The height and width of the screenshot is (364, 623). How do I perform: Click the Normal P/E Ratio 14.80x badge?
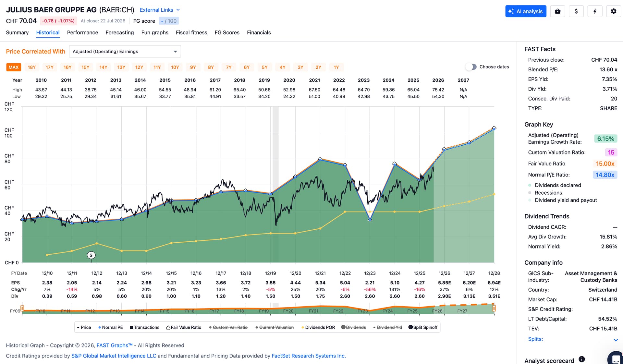click(605, 175)
